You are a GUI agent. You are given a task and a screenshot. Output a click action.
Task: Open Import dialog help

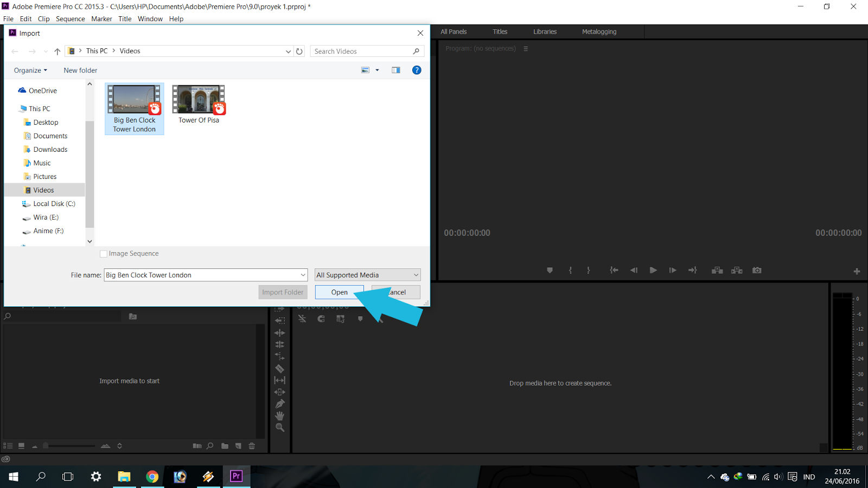[417, 70]
